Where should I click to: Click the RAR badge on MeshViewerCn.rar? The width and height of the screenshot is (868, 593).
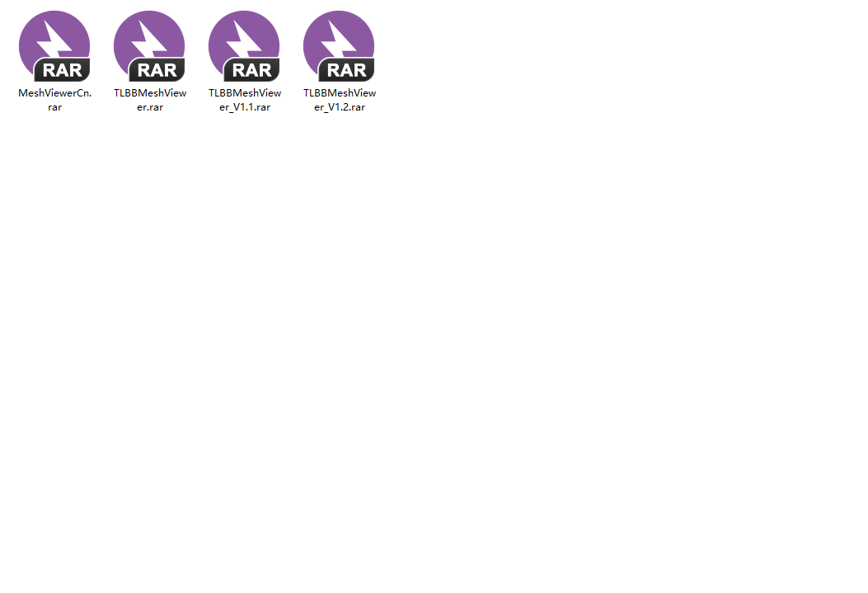63,70
